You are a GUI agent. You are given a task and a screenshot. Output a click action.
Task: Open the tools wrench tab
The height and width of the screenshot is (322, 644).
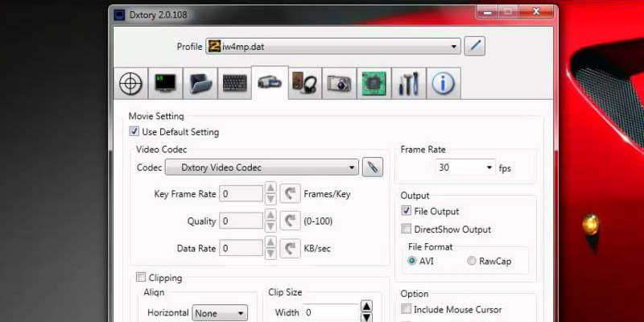point(409,84)
